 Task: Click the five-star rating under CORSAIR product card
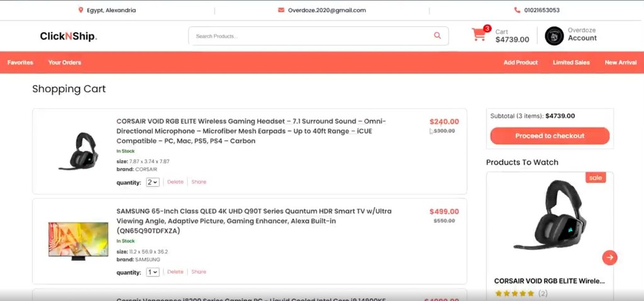[514, 293]
